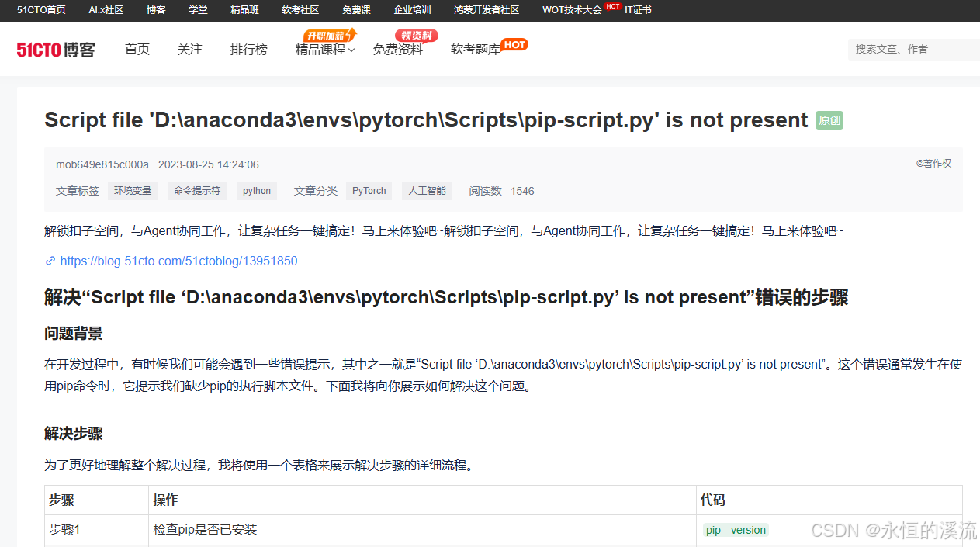This screenshot has width=980, height=547.
Task: Click the 代码 table header cell
Action: click(829, 500)
